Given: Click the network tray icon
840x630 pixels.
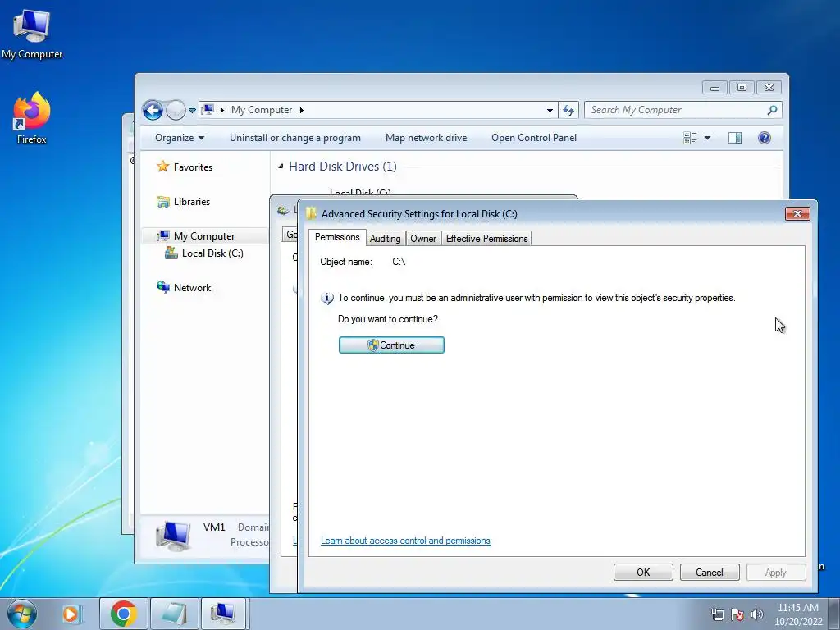Looking at the screenshot, I should pos(717,615).
